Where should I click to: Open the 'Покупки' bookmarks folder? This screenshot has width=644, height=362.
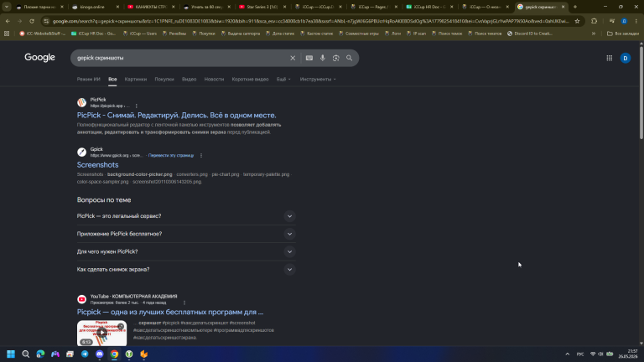pos(203,34)
